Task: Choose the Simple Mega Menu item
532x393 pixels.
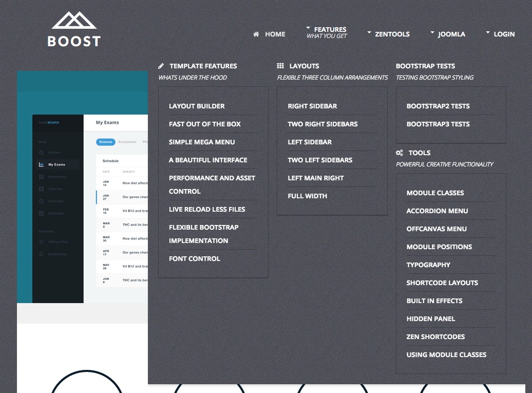Action: [x=202, y=142]
